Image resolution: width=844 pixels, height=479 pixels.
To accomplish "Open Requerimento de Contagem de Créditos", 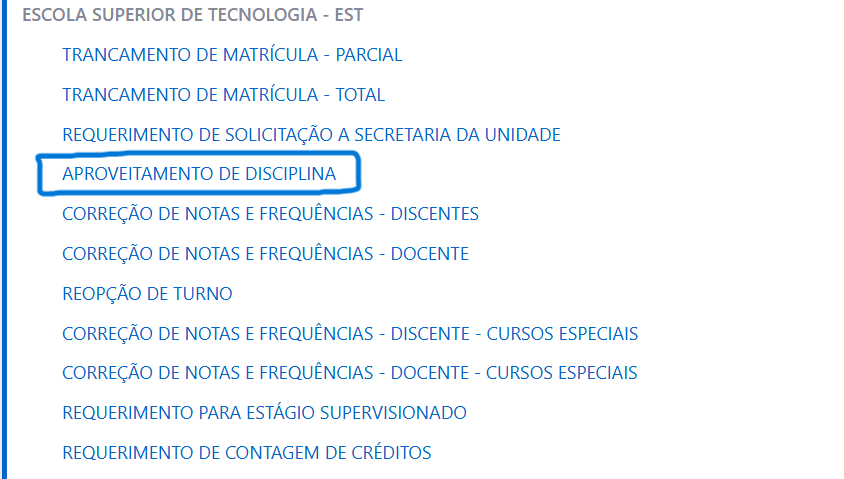I will (246, 452).
